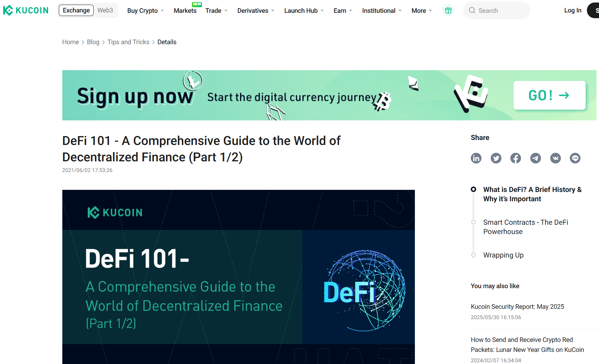The height and width of the screenshot is (364, 599).
Task: Share article on Twitter
Action: 496,158
